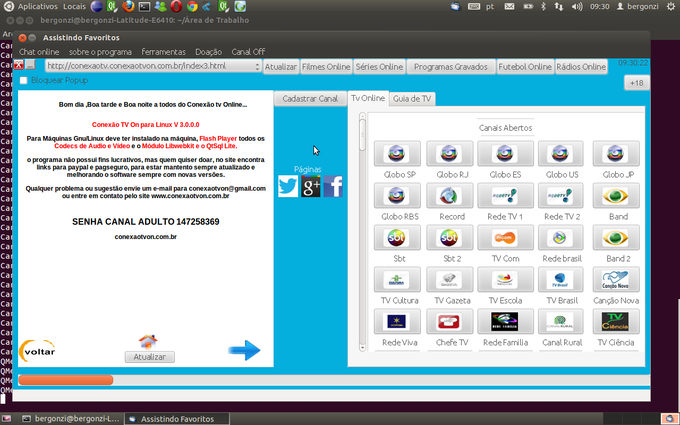The width and height of the screenshot is (680, 425).
Task: Select the Rede TV 1 channel
Action: (505, 196)
